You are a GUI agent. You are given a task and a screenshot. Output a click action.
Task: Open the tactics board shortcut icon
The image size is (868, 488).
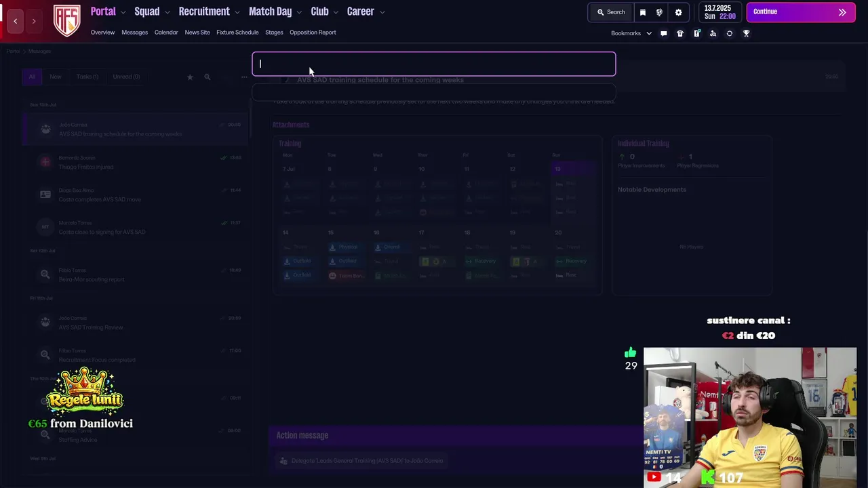click(696, 33)
